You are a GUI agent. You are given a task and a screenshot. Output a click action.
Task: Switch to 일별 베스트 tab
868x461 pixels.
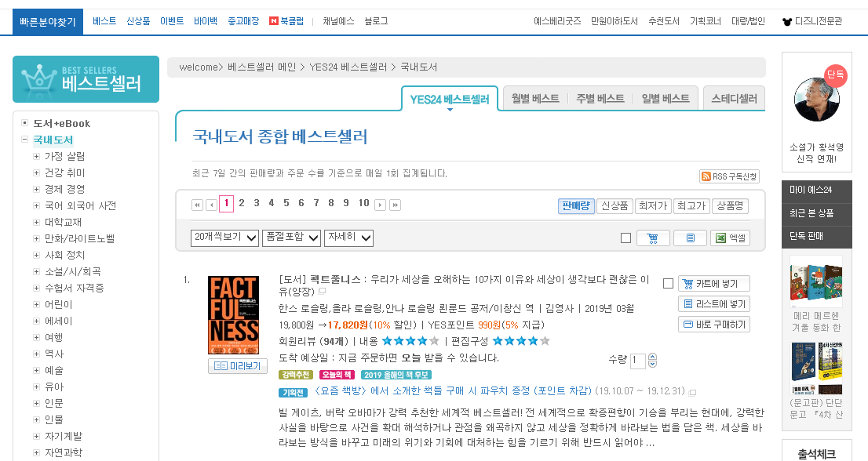[x=666, y=98]
